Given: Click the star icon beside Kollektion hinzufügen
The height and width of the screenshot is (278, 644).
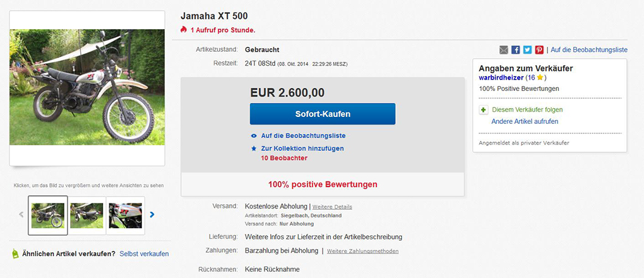Looking at the screenshot, I should click(x=254, y=149).
